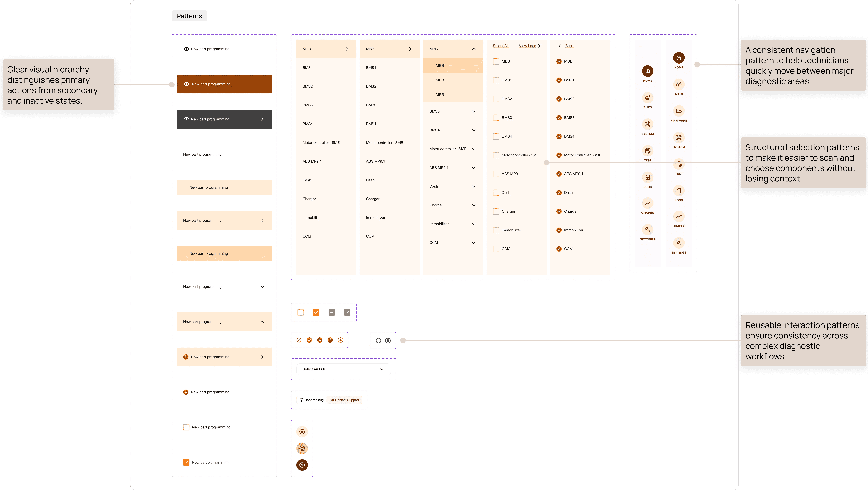Click Report a bug smiley button

(311, 400)
